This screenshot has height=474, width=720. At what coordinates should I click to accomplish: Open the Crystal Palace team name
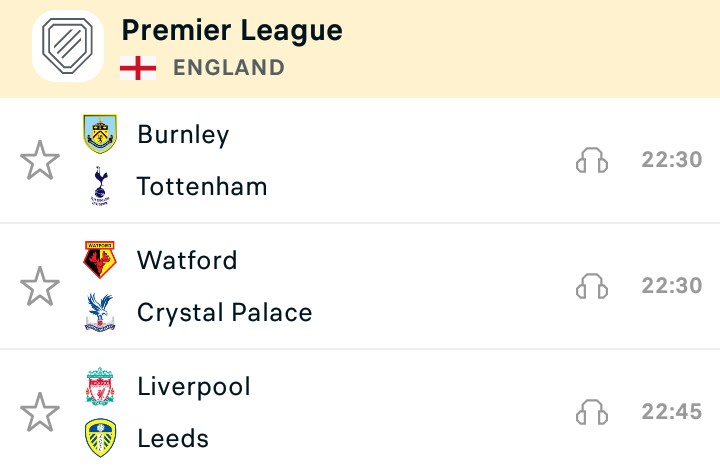pyautogui.click(x=225, y=313)
